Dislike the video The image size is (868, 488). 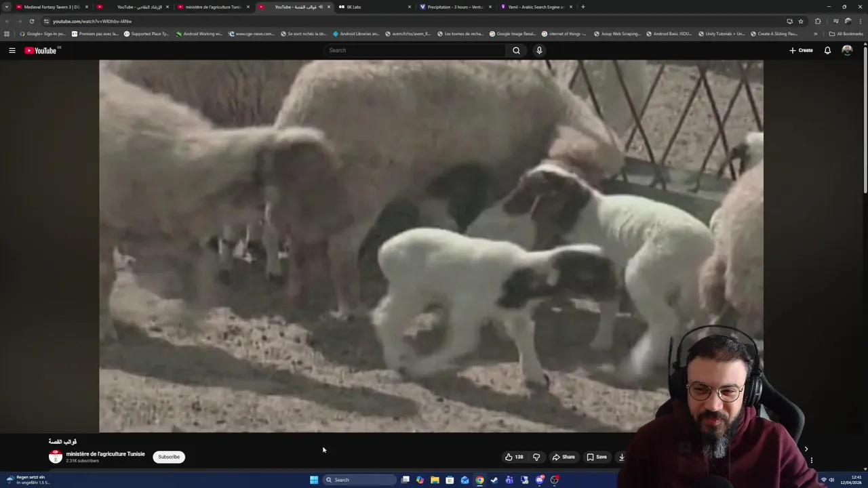pos(536,457)
